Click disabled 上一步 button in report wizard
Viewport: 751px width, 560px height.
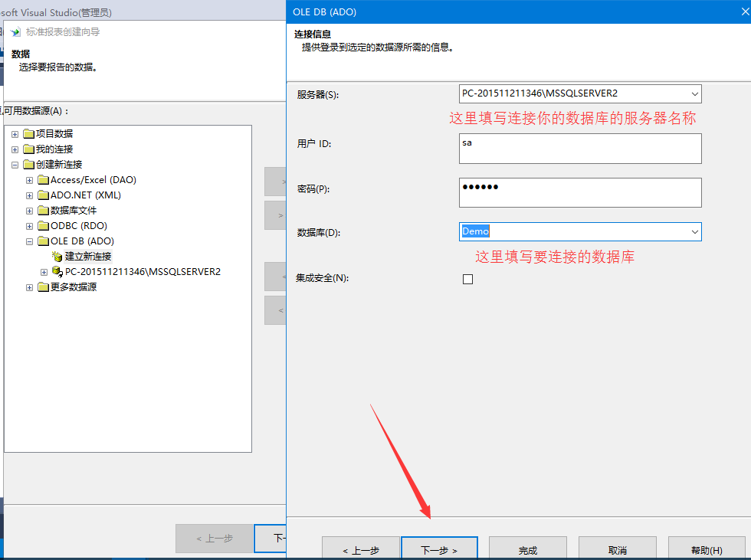pyautogui.click(x=214, y=539)
